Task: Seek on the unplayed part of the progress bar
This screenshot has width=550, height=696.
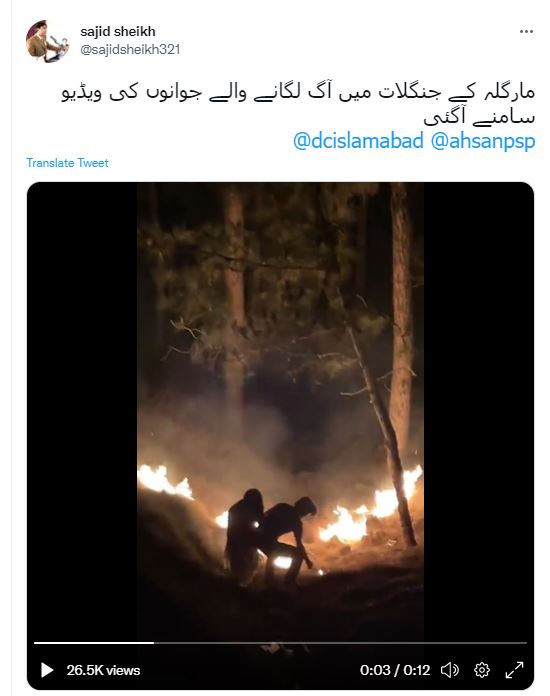Action: [340, 643]
